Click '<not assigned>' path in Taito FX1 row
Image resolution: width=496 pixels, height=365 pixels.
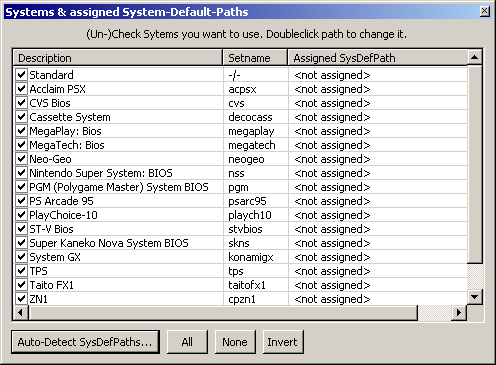(x=332, y=285)
